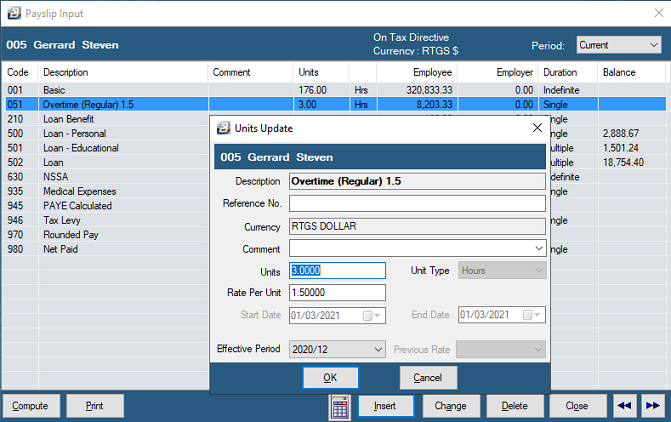Click the Employer column header
671x422 pixels.
coord(498,72)
